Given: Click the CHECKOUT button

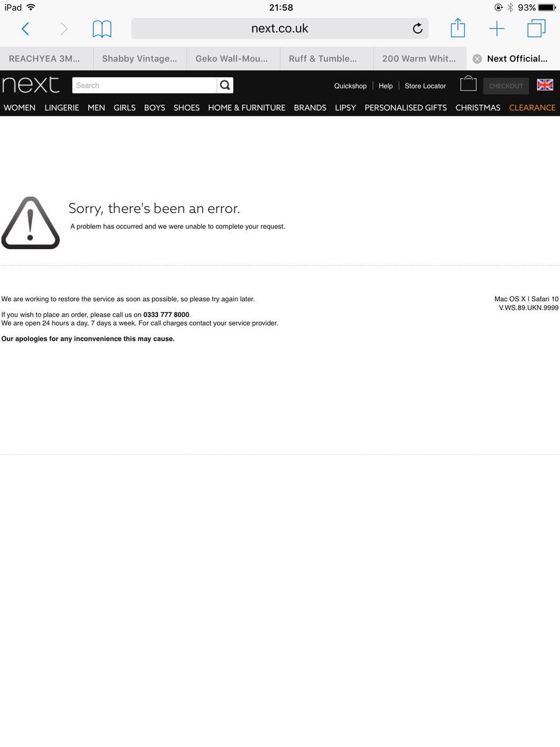Looking at the screenshot, I should [506, 86].
